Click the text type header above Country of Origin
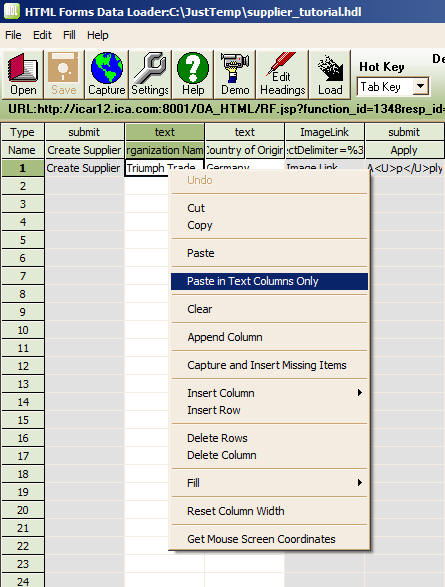 [245, 132]
